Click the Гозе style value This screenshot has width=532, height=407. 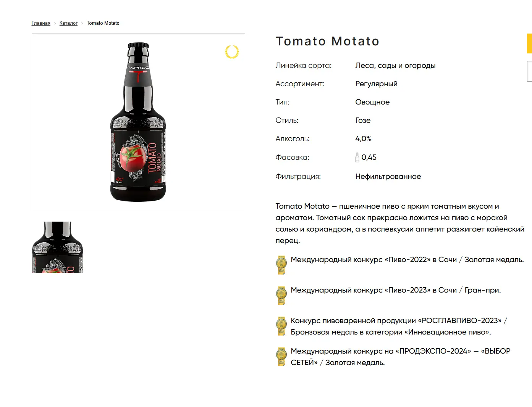tap(363, 121)
